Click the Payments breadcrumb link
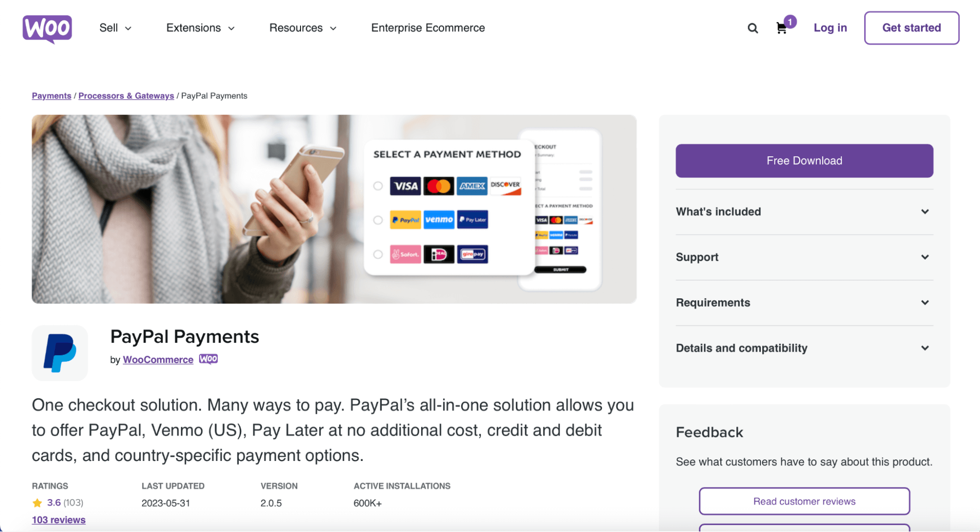The image size is (980, 532). (50, 96)
